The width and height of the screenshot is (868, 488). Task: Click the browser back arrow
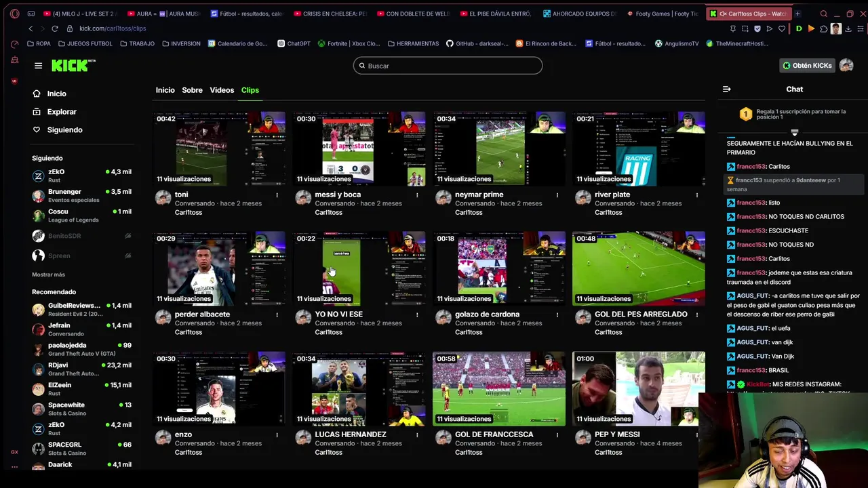click(31, 28)
